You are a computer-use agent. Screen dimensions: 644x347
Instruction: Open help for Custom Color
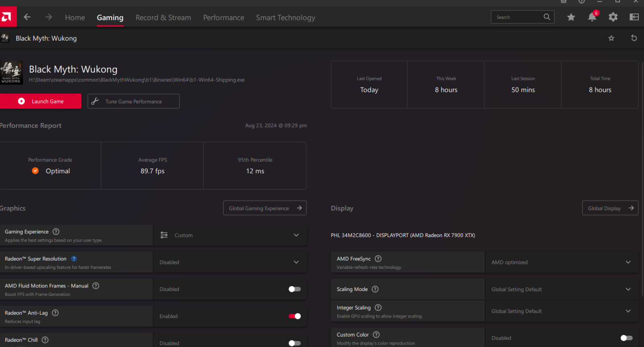[x=376, y=335]
